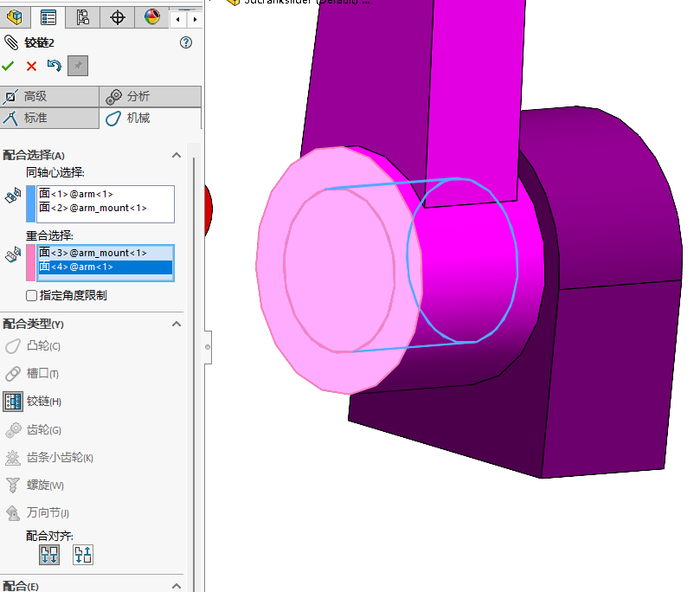Enable 指定角度限制 checkbox
This screenshot has width=700, height=592.
coord(32,296)
